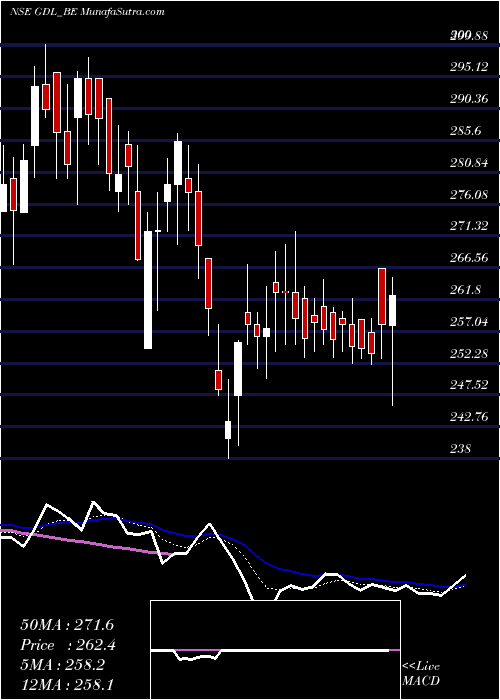This screenshot has width=500, height=700.
Task: Click the 276.08 price axis label
Action: click(x=469, y=195)
